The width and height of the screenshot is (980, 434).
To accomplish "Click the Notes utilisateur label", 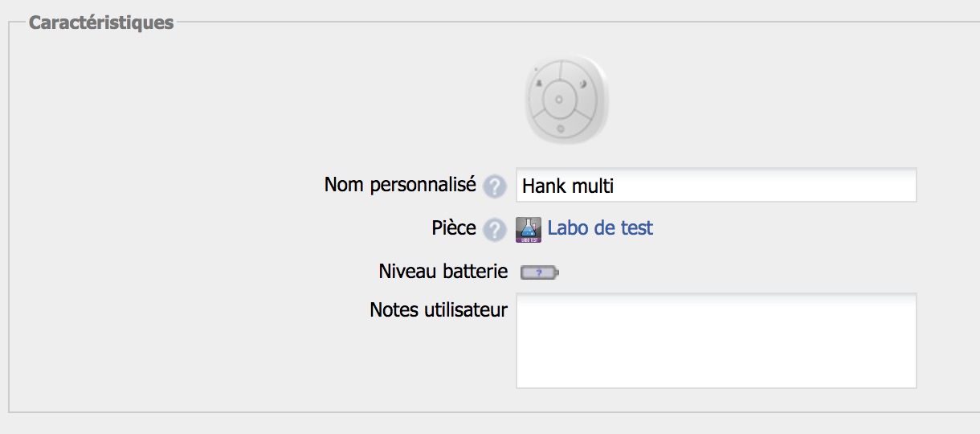I will click(x=439, y=309).
